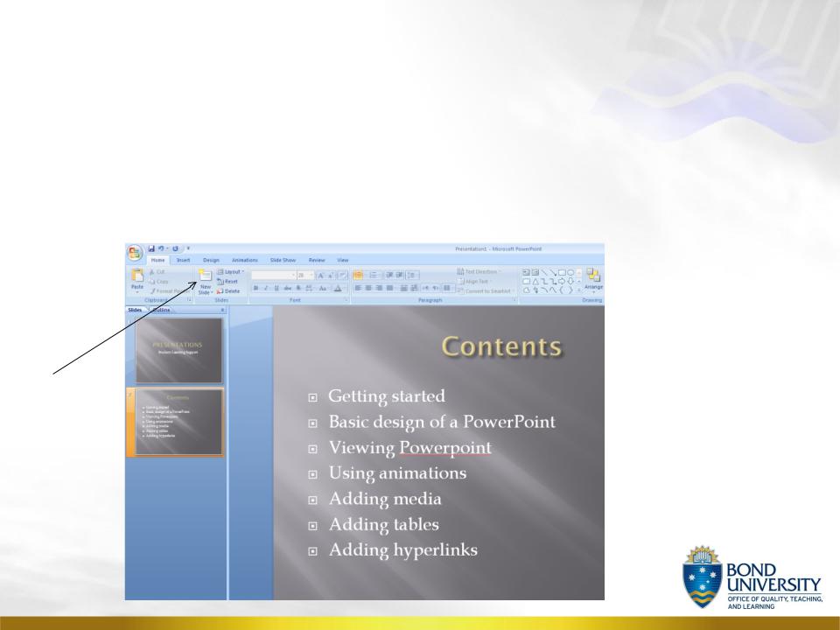The image size is (840, 630).
Task: Click Grow Font icon
Action: [x=321, y=276]
